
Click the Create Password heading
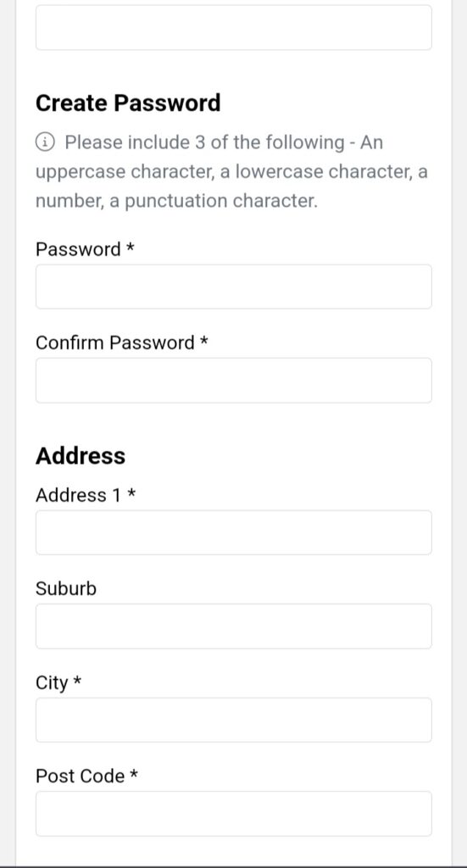coord(128,103)
